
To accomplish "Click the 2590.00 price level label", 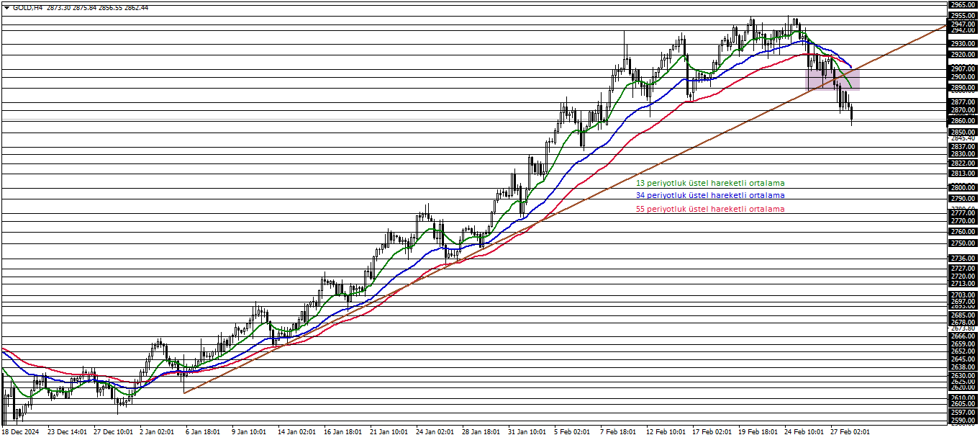I will [962, 420].
